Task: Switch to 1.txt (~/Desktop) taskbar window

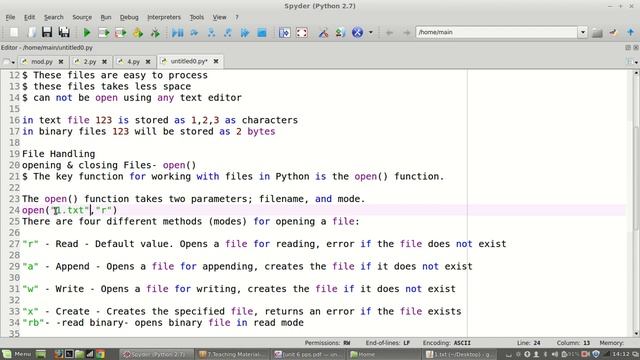Action: pyautogui.click(x=459, y=354)
